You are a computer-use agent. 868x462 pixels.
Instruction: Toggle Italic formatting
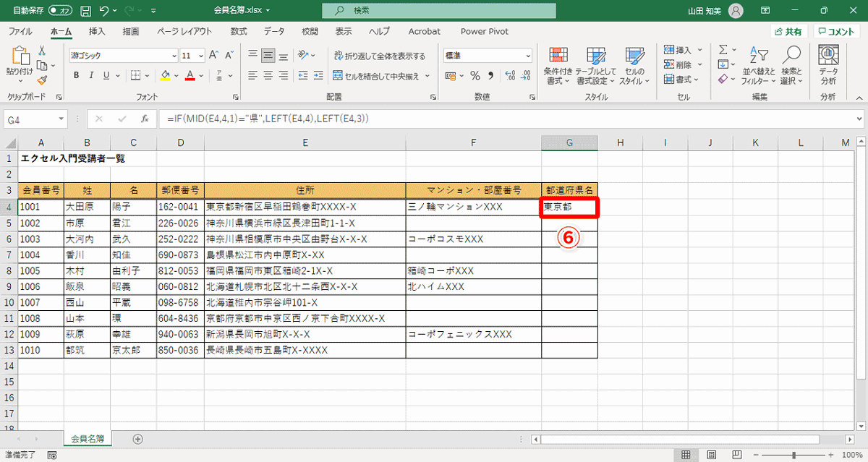pyautogui.click(x=91, y=75)
